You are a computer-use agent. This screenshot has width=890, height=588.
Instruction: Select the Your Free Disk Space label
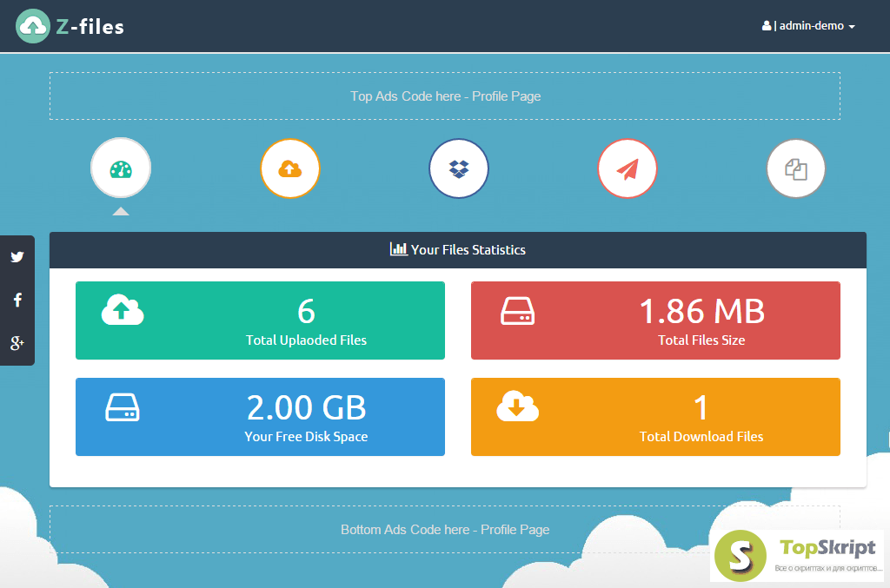(x=306, y=437)
